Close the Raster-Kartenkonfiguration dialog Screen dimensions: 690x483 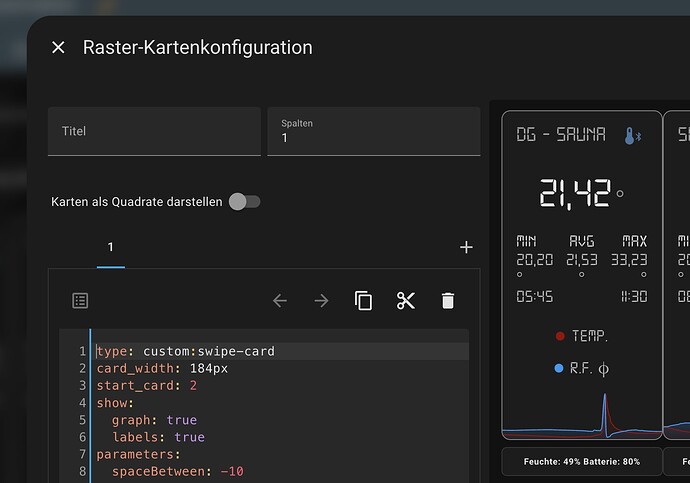click(x=58, y=48)
